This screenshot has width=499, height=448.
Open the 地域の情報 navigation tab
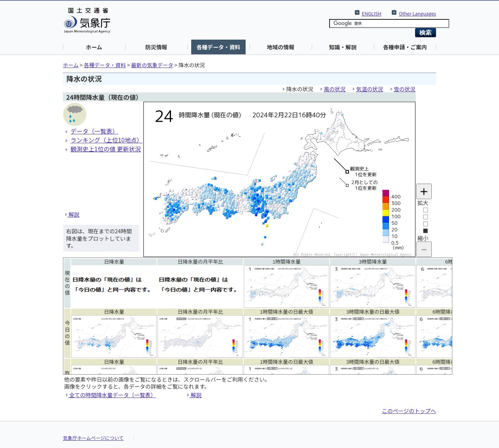point(281,47)
